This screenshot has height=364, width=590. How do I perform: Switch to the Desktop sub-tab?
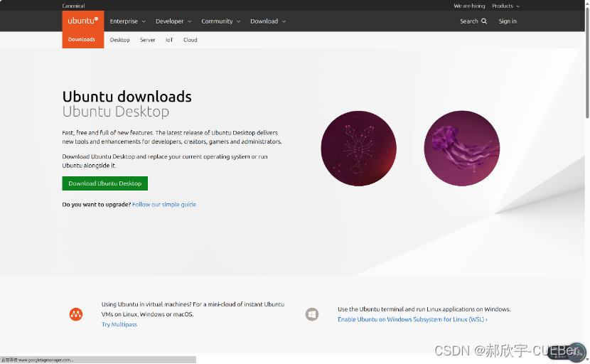click(119, 40)
